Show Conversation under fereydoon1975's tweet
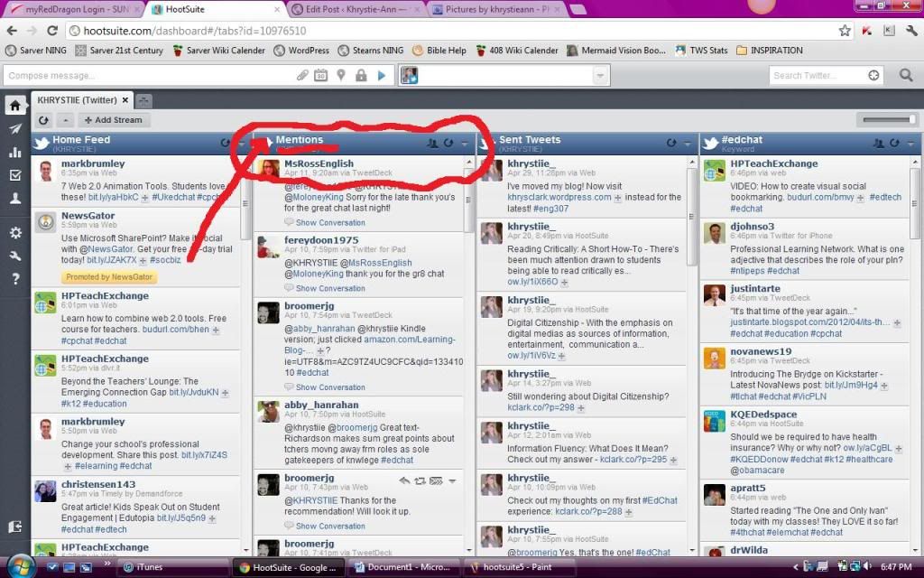 click(330, 288)
